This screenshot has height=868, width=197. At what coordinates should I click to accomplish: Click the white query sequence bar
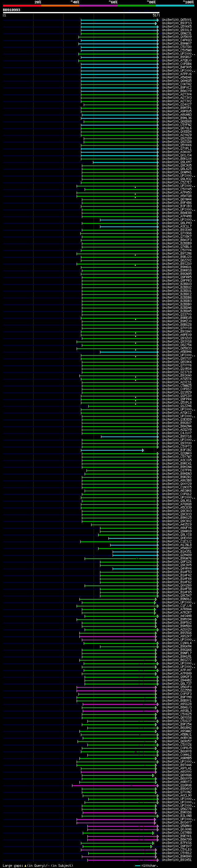(81, 13)
